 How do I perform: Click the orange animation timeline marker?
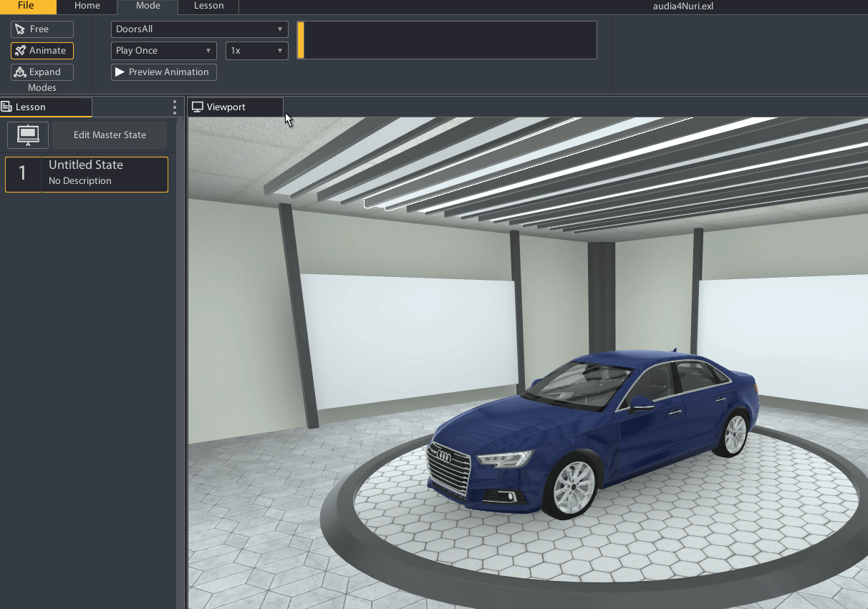[x=301, y=40]
